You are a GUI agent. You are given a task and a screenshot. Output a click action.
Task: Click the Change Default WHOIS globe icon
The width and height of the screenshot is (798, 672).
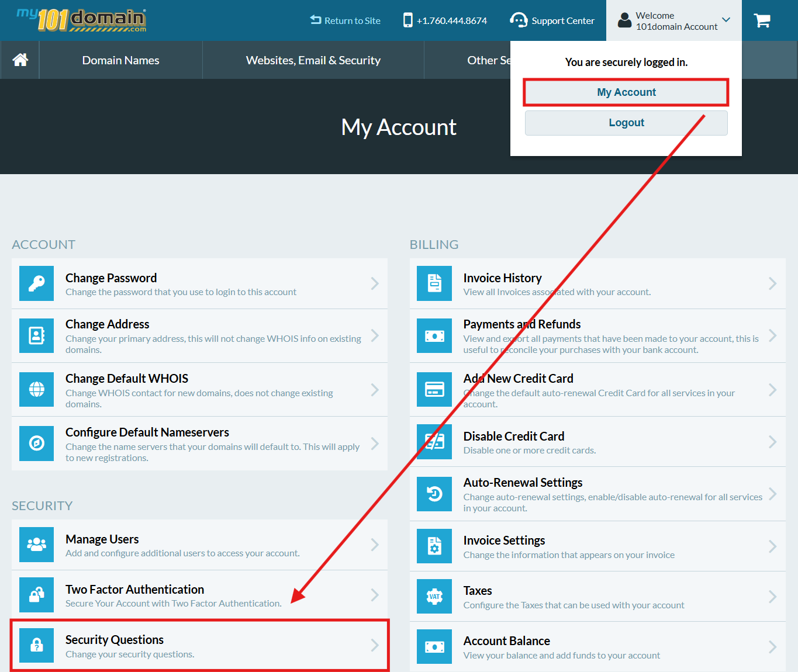[36, 390]
